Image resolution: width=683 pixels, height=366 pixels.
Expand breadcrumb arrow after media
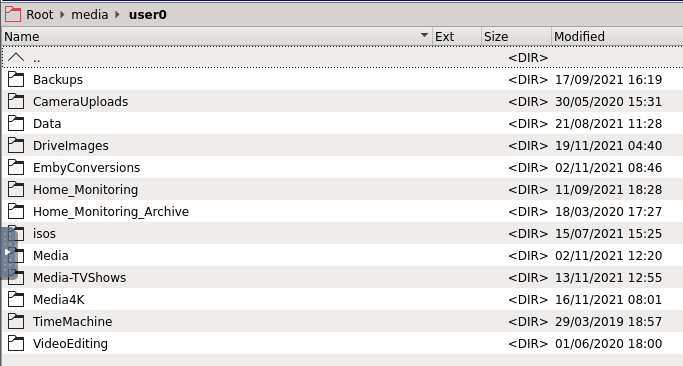click(117, 14)
